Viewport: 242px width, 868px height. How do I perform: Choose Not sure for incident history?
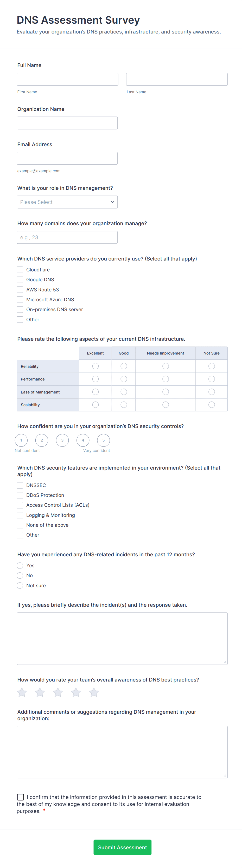pos(20,585)
